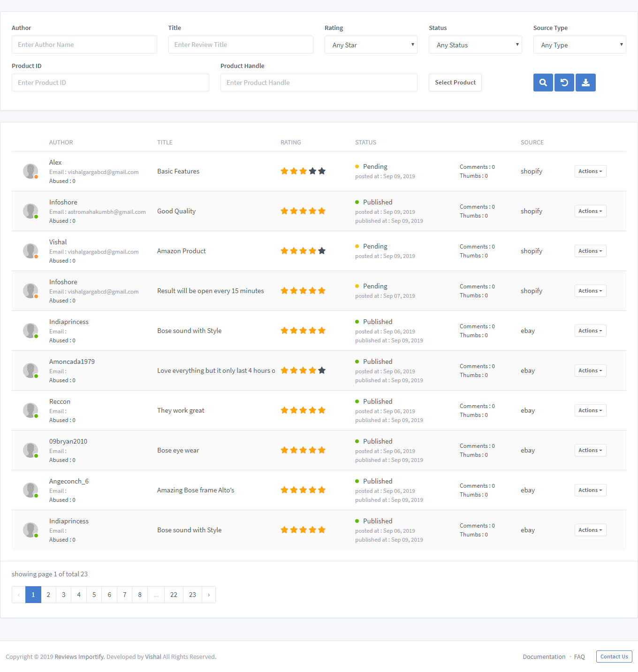Open Actions menu for Amazing Bose frame Alto's
The width and height of the screenshot is (638, 672).
tap(590, 490)
